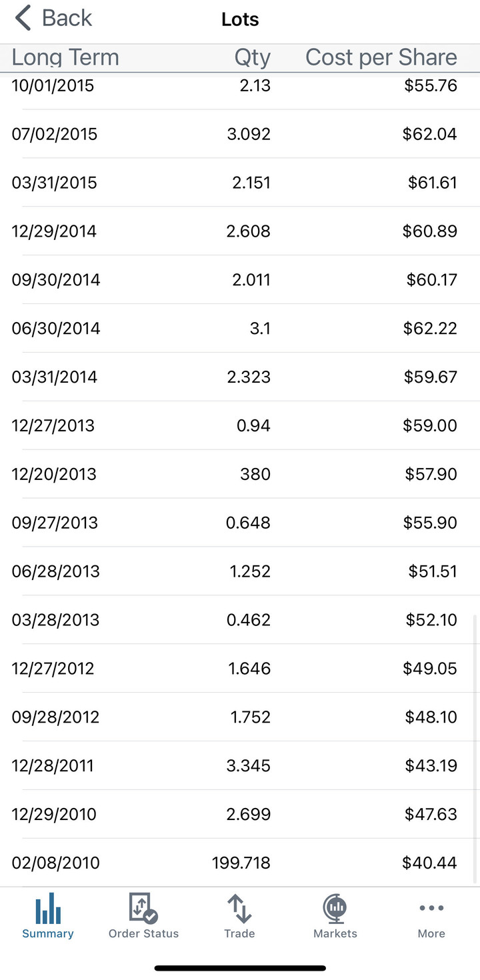
Task: Open the Markets globe chart icon
Action: coord(335,908)
